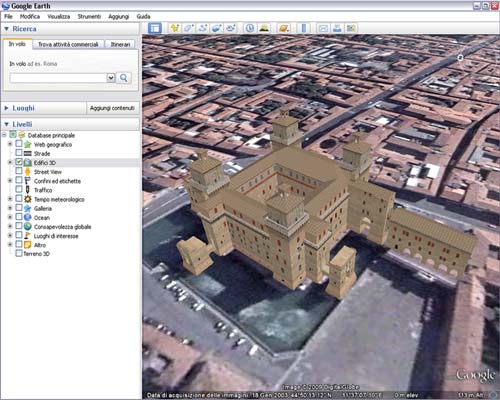The width and height of the screenshot is (500, 400).
Task: Show sunlight across the landscape icon
Action: point(264,28)
